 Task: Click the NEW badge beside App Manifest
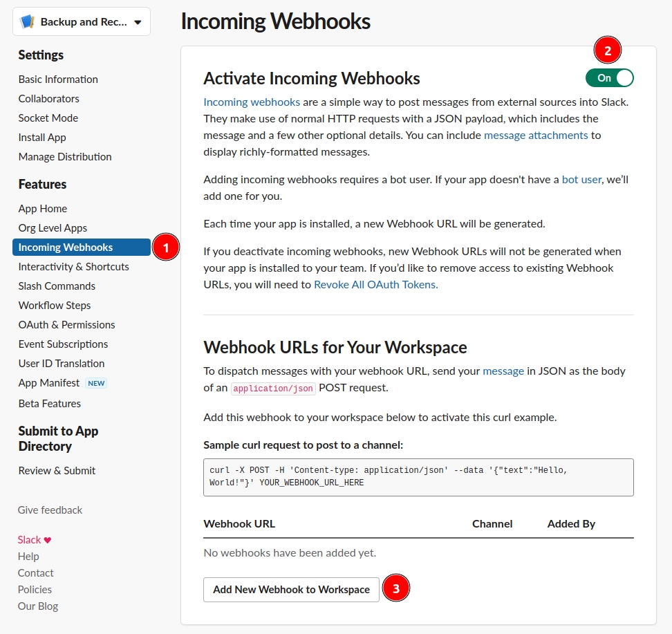pyautogui.click(x=96, y=383)
